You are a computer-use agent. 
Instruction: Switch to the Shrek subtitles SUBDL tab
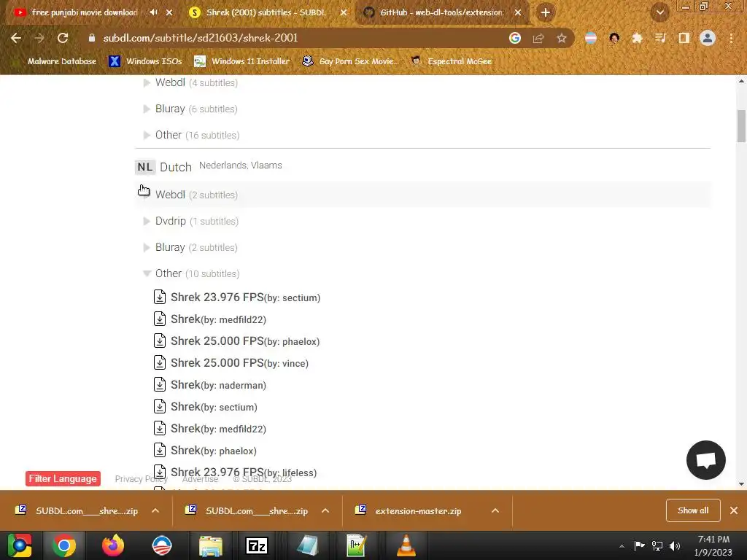(x=267, y=12)
